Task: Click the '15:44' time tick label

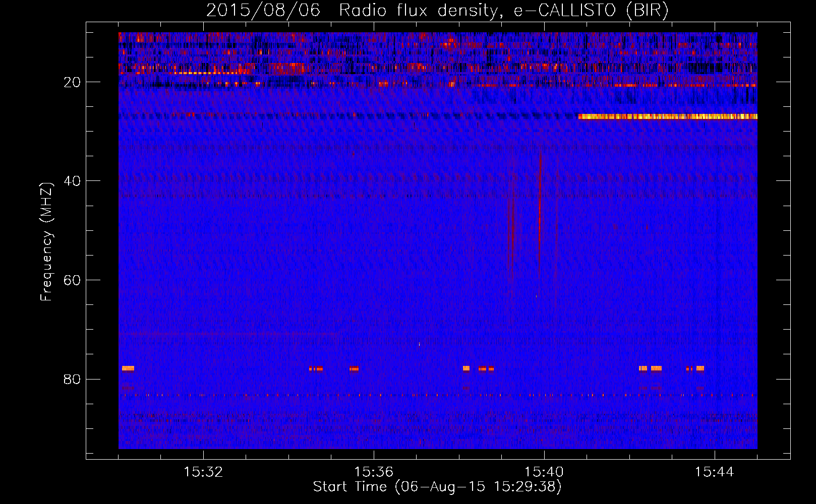Action: (x=715, y=472)
